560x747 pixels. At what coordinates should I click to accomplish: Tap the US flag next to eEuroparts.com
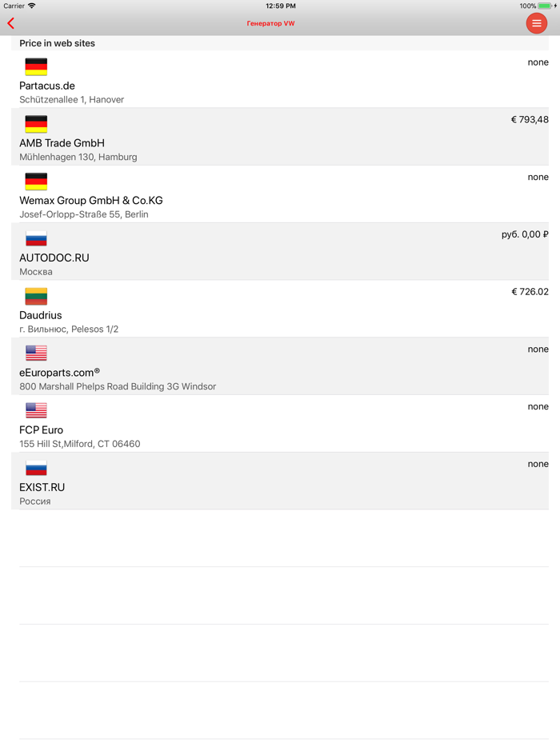click(35, 352)
